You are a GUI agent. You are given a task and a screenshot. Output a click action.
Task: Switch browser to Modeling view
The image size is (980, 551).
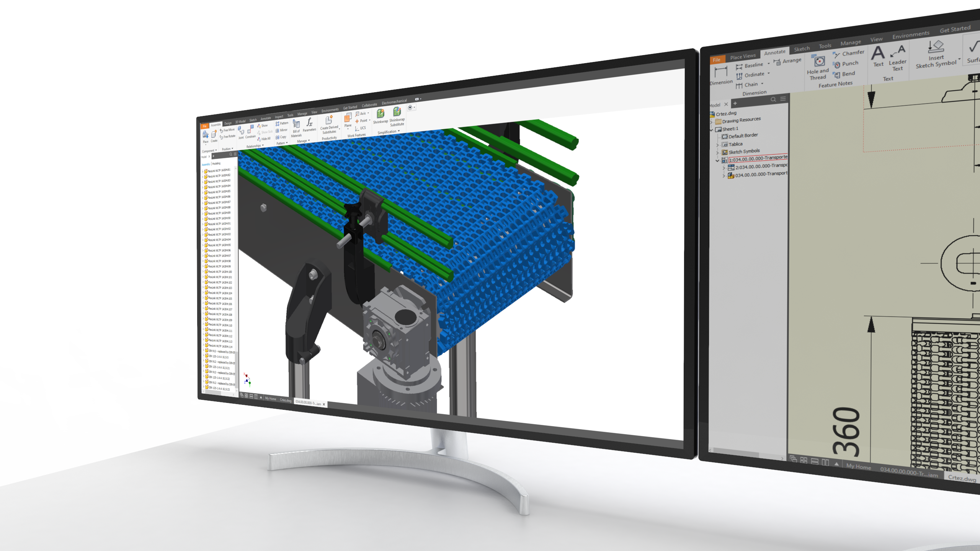(216, 163)
